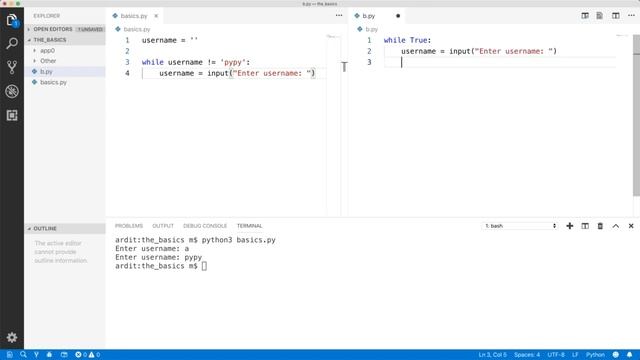The height and width of the screenshot is (360, 640).
Task: Click line number 2 in basics.py gutter
Action: (x=127, y=51)
